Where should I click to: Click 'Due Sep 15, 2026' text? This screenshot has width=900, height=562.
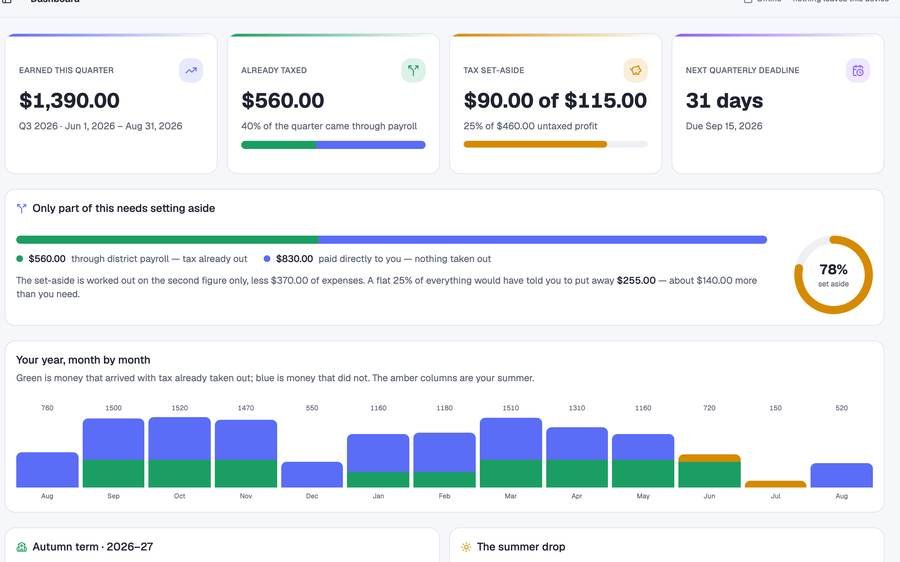724,126
